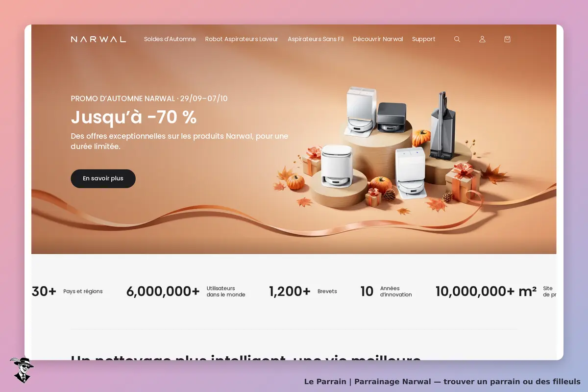Open Support menu

(423, 39)
